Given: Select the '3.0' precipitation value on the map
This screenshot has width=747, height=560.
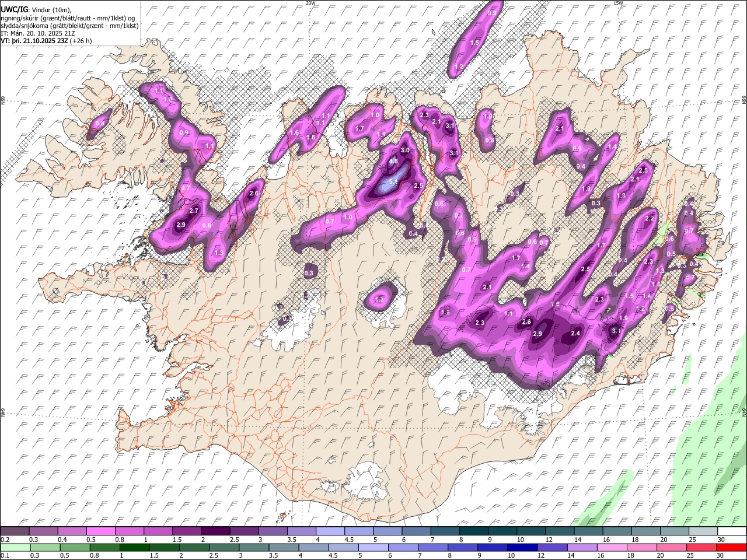Looking at the screenshot, I should coord(405,150).
